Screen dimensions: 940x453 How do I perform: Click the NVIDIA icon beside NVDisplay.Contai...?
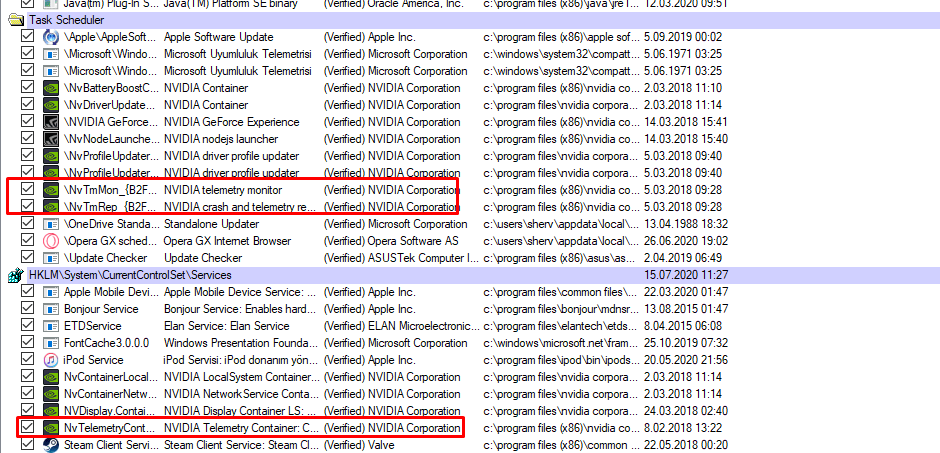pyautogui.click(x=51, y=411)
